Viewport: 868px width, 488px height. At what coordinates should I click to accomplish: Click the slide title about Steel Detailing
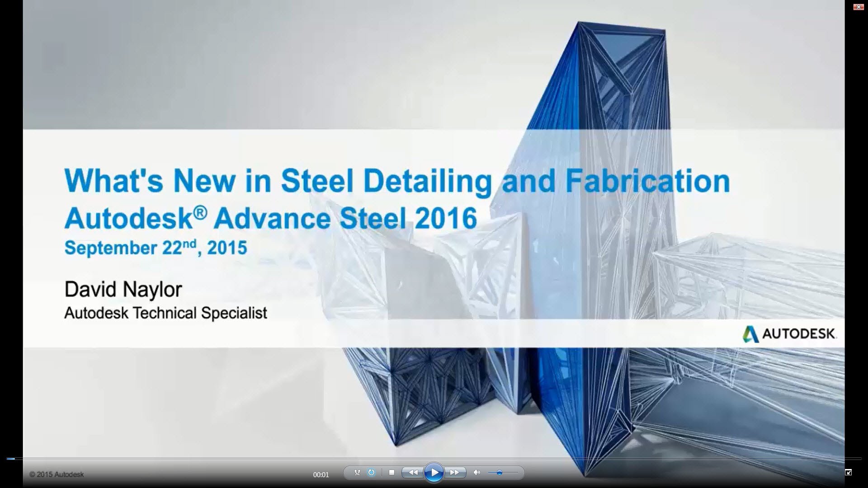click(397, 181)
